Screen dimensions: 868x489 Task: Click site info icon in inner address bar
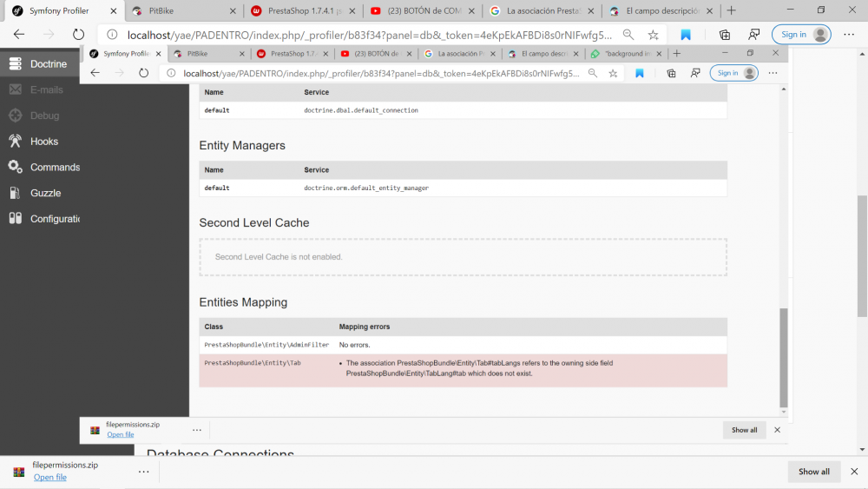pyautogui.click(x=171, y=73)
